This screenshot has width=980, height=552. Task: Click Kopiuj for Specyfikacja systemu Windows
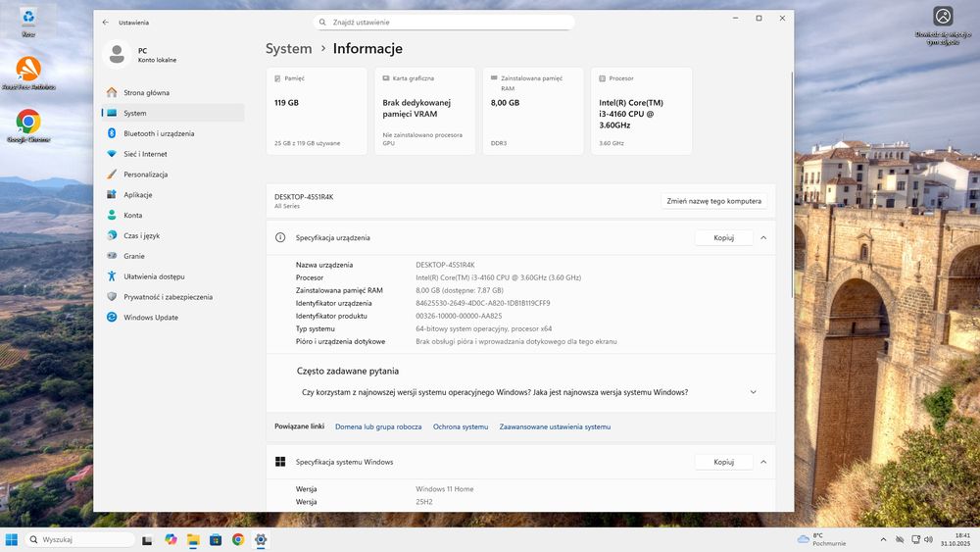coord(724,462)
